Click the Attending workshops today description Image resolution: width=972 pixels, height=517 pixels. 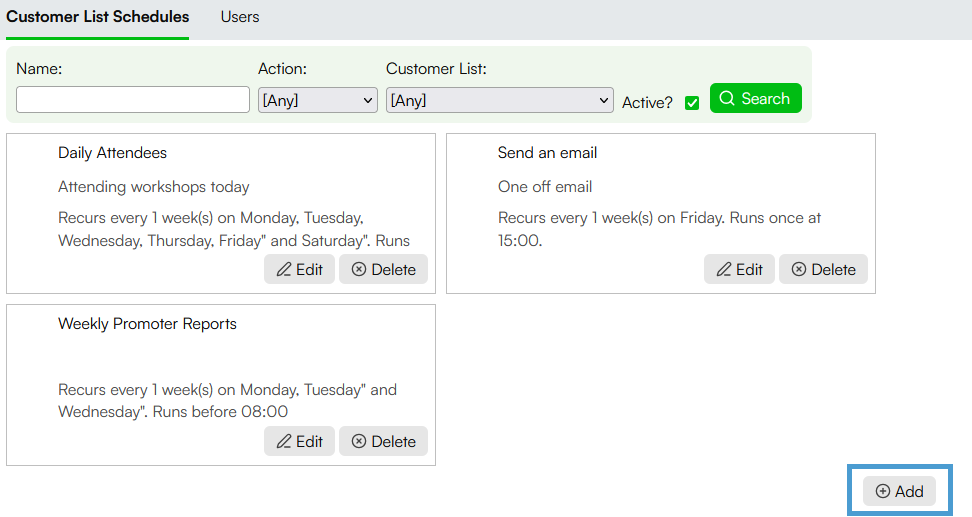tap(154, 187)
